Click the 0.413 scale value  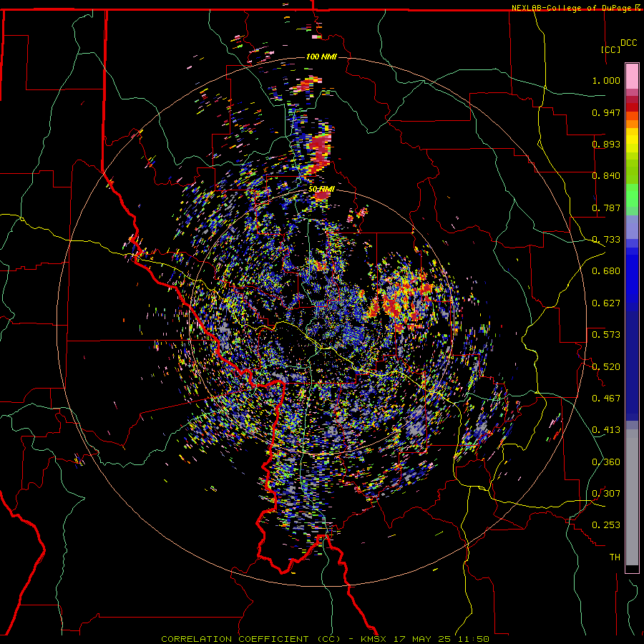pos(606,430)
